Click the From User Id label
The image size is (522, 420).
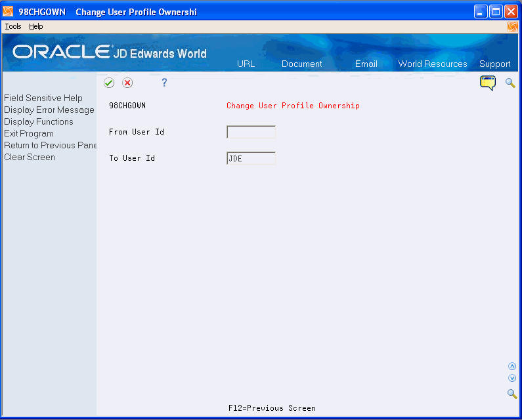137,132
